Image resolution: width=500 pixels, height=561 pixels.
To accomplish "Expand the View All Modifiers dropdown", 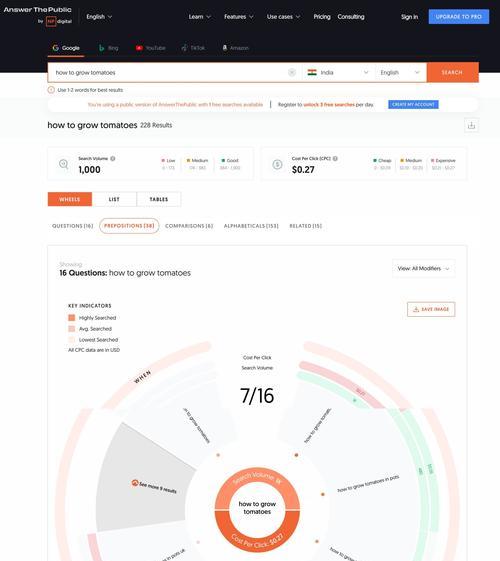I will (x=423, y=268).
